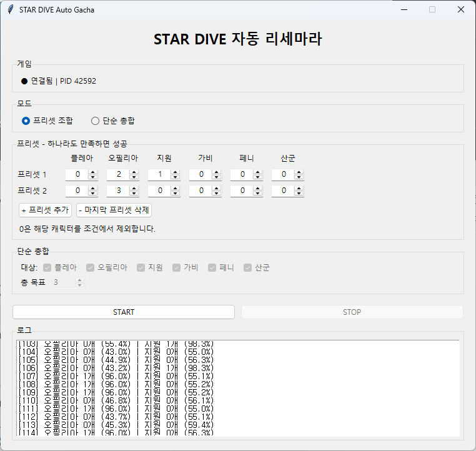
Task: Click the feather app icon in title bar
Action: coord(11,9)
